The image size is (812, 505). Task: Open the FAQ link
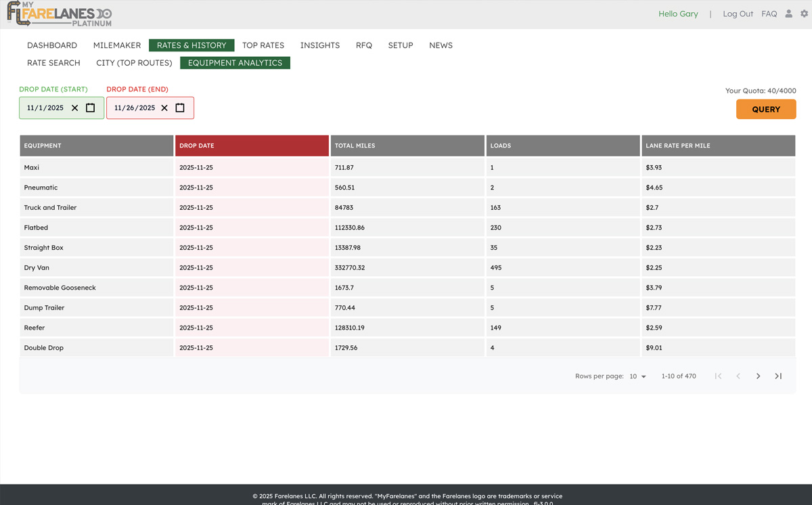click(x=769, y=14)
